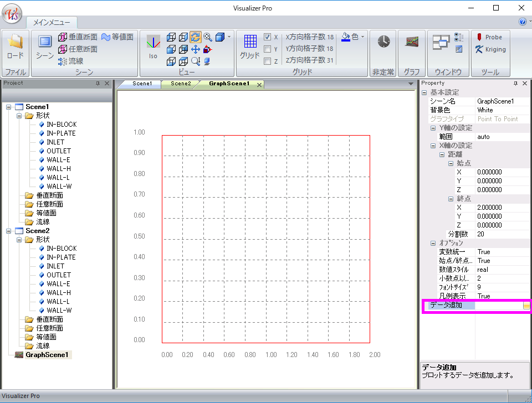Click the データ追加 browse button
The height and width of the screenshot is (403, 532).
click(526, 306)
